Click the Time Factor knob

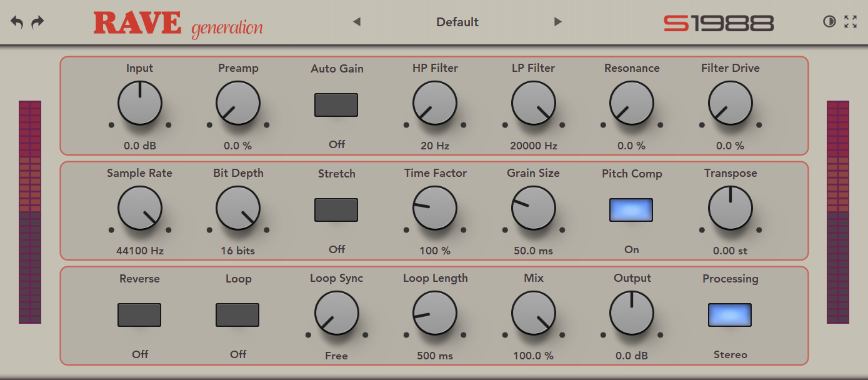pyautogui.click(x=435, y=208)
